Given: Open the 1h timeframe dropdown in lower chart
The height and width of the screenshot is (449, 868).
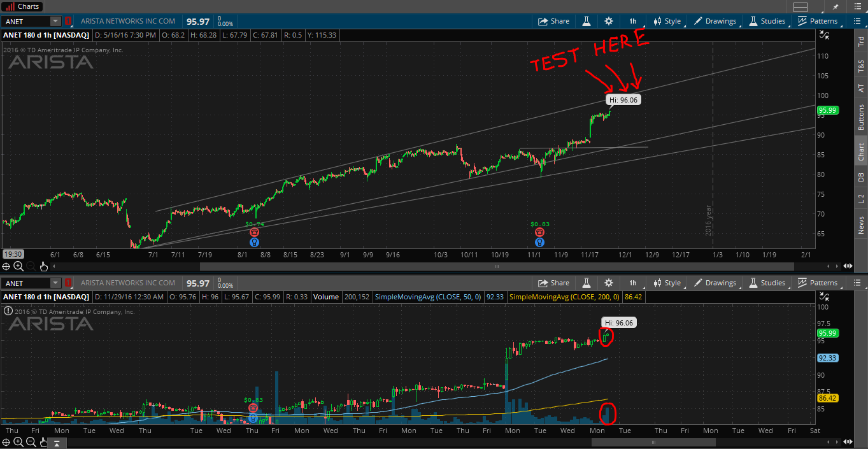Looking at the screenshot, I should tap(633, 283).
